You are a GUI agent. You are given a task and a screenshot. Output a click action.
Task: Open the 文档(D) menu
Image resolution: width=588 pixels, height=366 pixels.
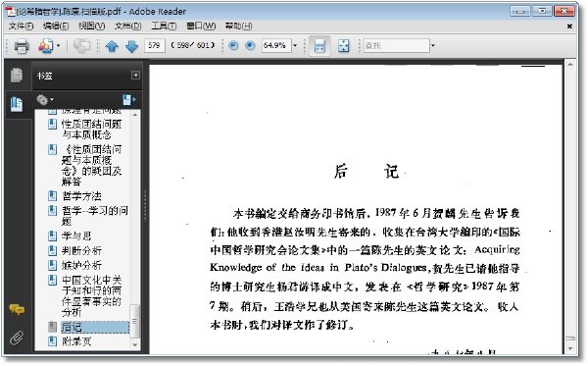(127, 26)
